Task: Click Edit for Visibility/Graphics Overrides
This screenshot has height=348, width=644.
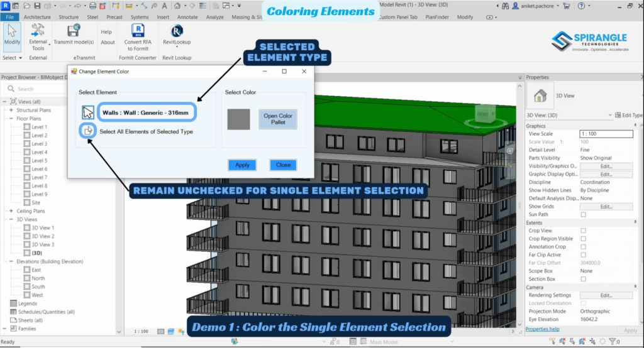Action: (606, 166)
